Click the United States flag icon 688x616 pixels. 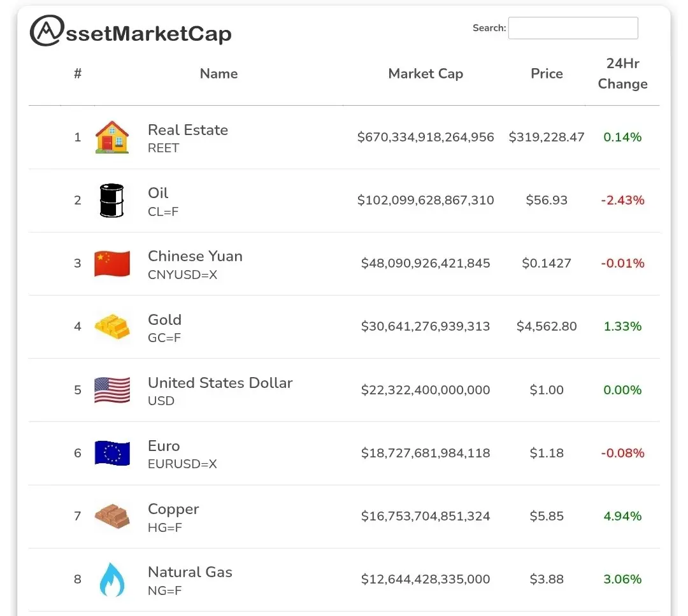click(112, 390)
